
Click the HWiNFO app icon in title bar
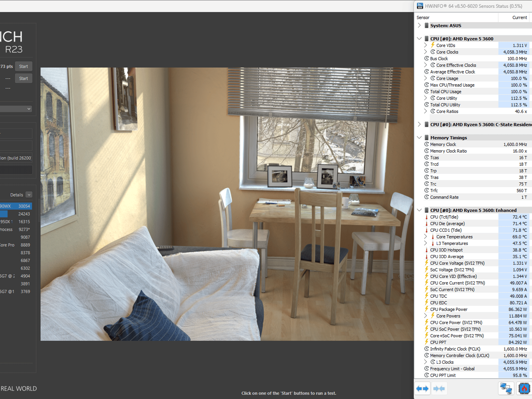coord(420,6)
